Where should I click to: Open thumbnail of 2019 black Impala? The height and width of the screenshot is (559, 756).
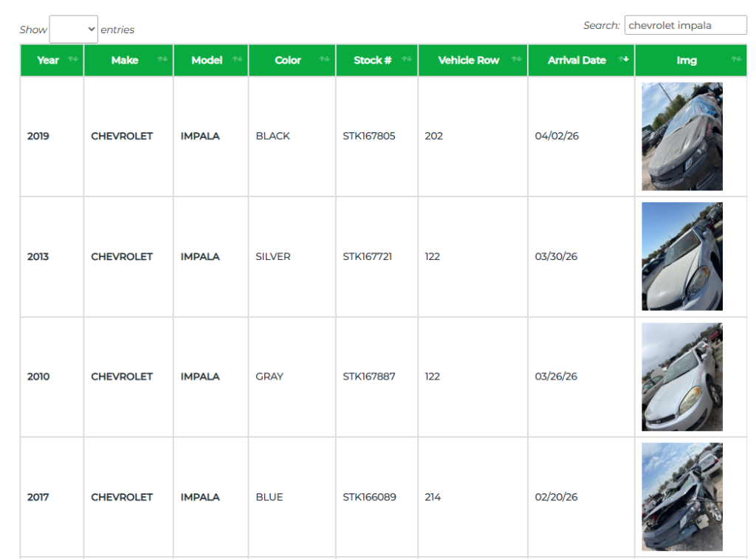pos(681,137)
